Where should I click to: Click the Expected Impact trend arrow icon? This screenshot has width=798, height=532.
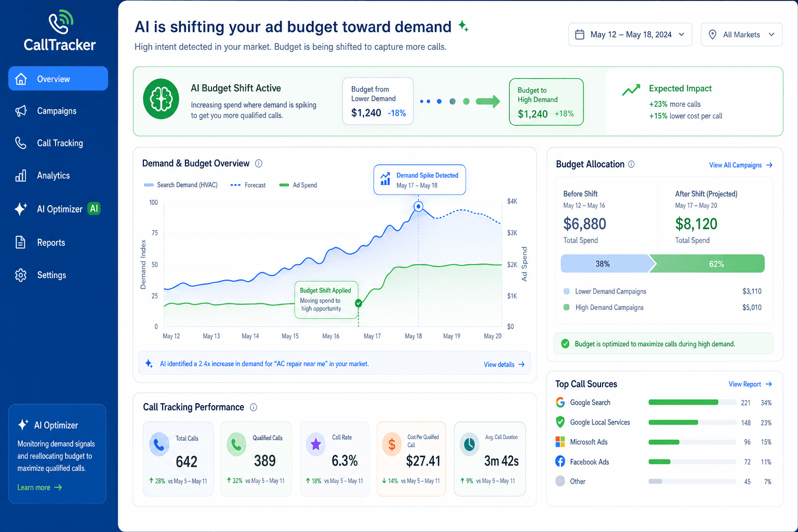point(631,90)
